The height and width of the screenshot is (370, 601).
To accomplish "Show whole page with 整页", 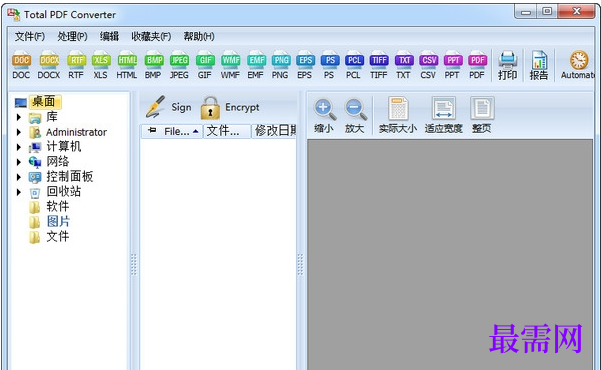I will [482, 115].
